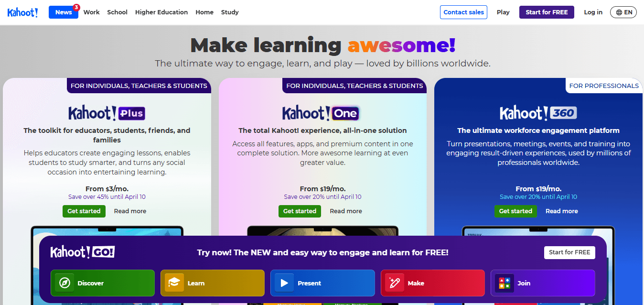This screenshot has width=644, height=305.
Task: Select Higher Education in the navigation
Action: [x=161, y=12]
